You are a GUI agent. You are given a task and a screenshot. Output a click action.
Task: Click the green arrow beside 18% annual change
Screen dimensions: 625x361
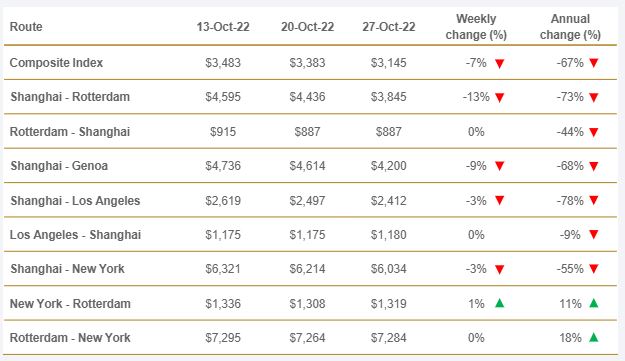[594, 337]
